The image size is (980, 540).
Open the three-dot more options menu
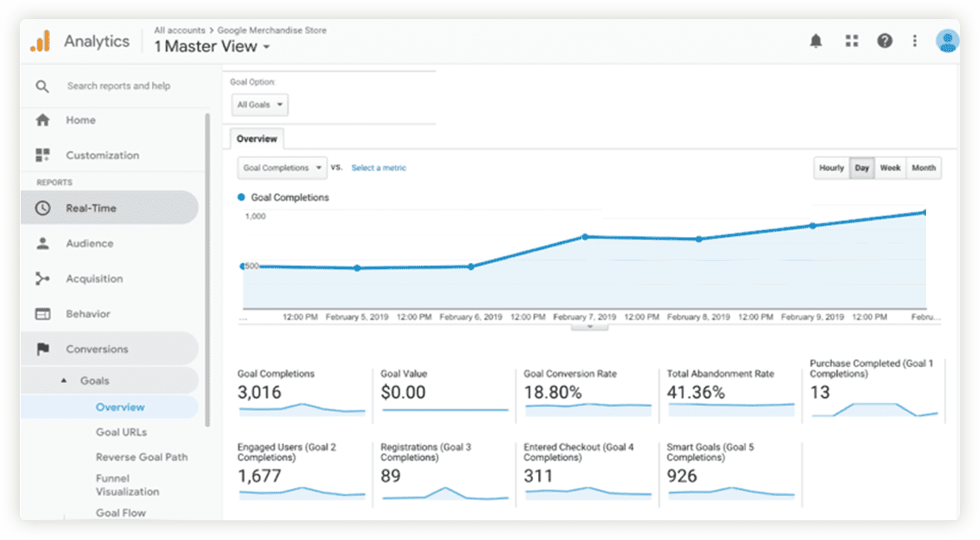(x=914, y=41)
